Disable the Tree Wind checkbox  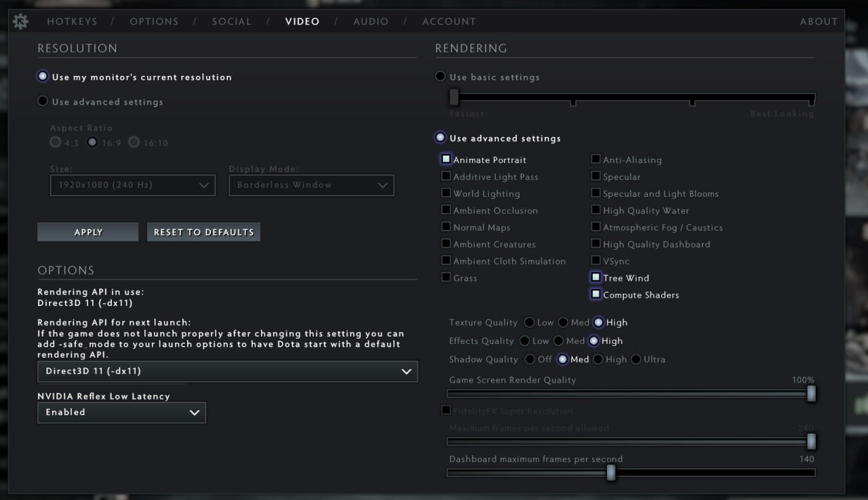pyautogui.click(x=596, y=277)
